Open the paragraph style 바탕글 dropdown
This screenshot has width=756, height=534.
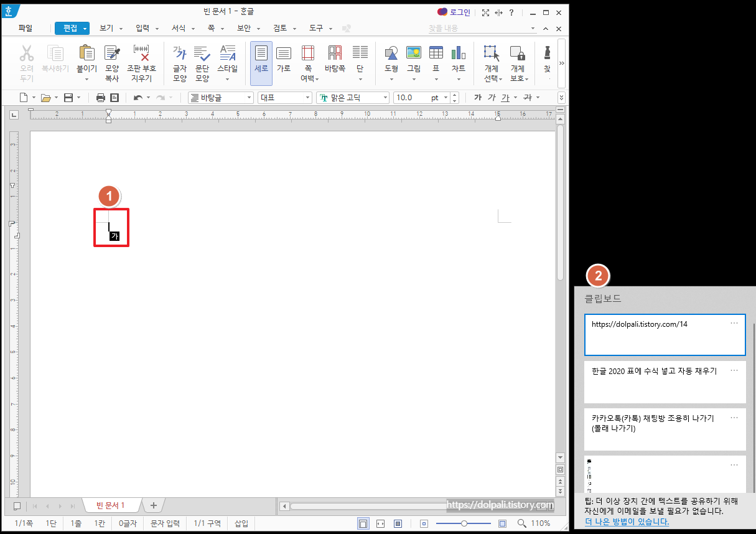250,98
